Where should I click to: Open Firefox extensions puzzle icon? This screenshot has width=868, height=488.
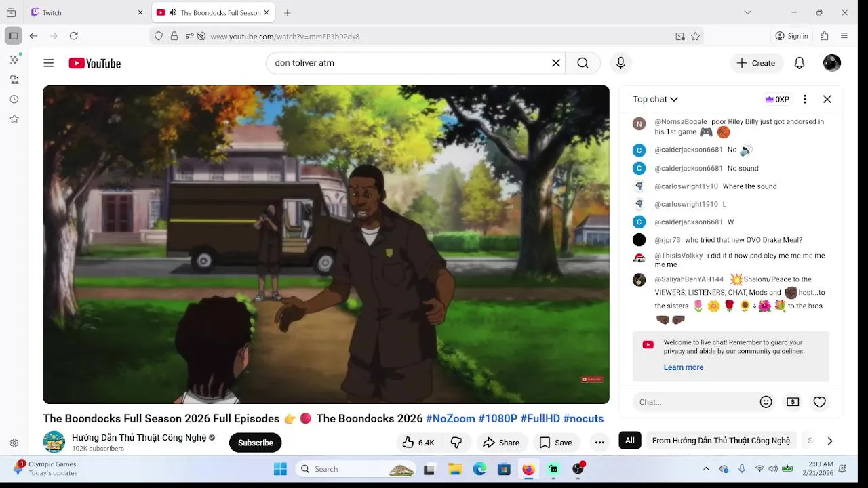tap(825, 36)
